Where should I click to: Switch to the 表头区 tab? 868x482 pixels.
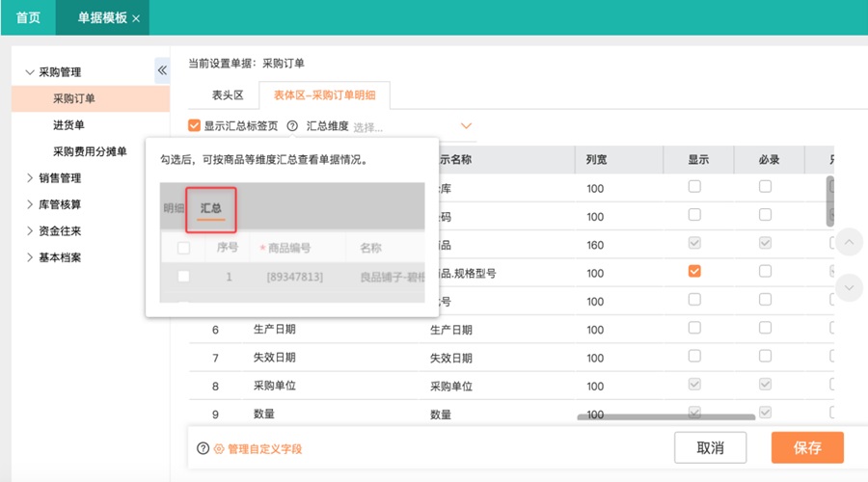[x=228, y=95]
